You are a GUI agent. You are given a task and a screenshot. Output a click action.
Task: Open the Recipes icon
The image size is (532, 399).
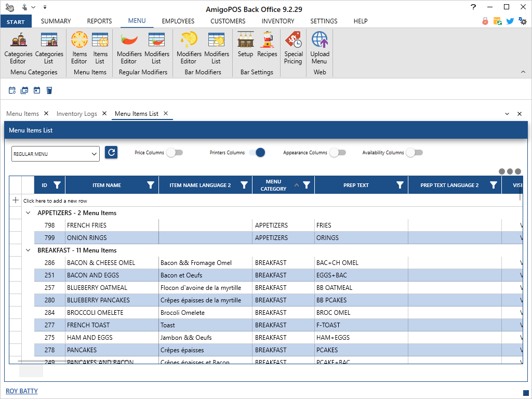click(267, 46)
